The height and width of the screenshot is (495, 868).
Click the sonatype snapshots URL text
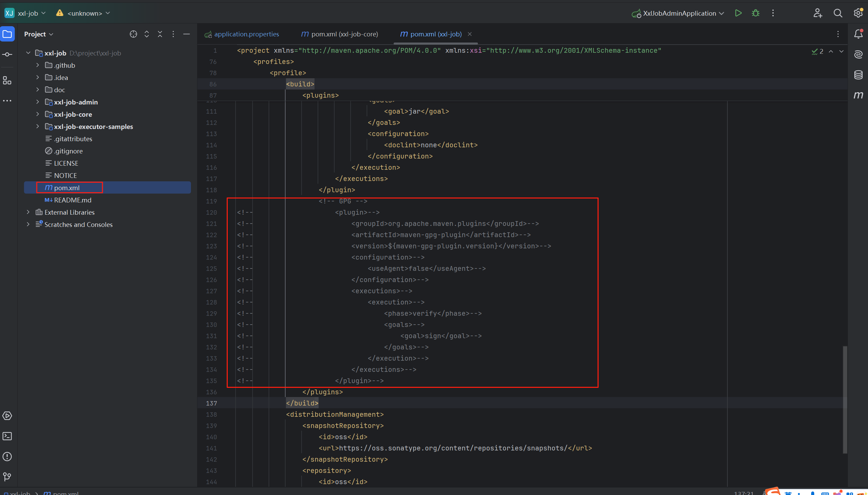(453, 448)
